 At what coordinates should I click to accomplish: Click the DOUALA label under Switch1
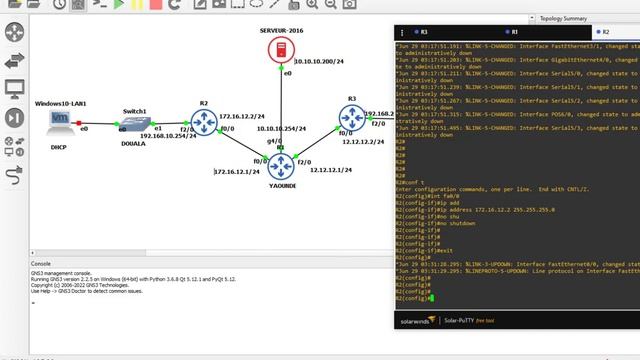point(133,144)
